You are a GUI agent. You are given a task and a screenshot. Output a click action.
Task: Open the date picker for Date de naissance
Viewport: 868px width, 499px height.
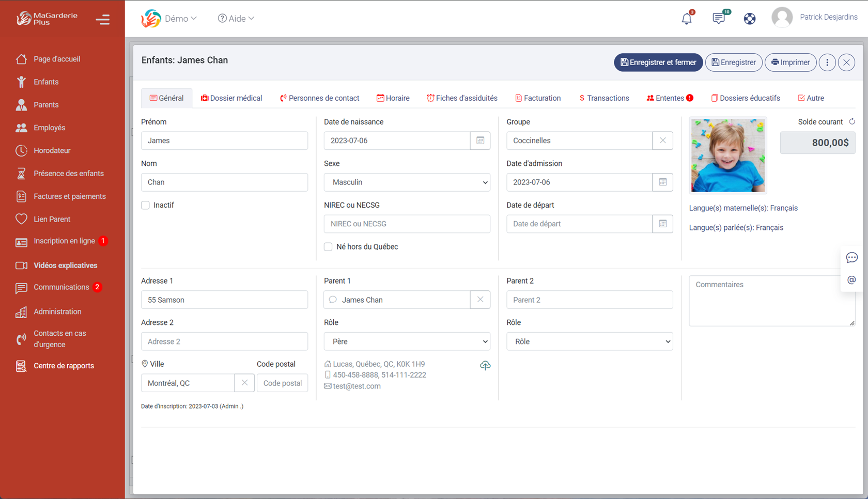click(x=480, y=141)
